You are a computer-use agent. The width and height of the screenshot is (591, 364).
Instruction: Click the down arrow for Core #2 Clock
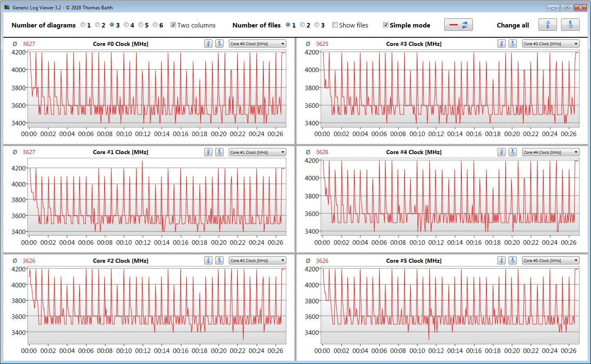tap(219, 260)
